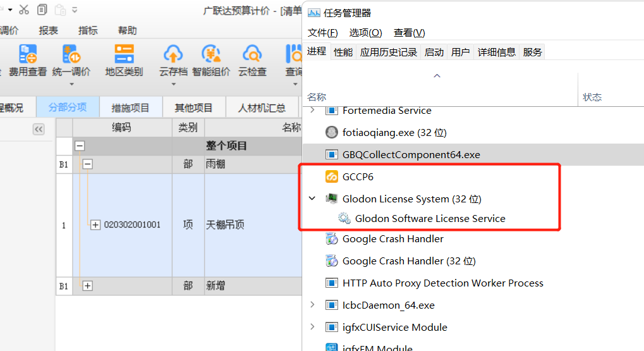
Task: Sort processes by 状态 column
Action: (x=592, y=97)
